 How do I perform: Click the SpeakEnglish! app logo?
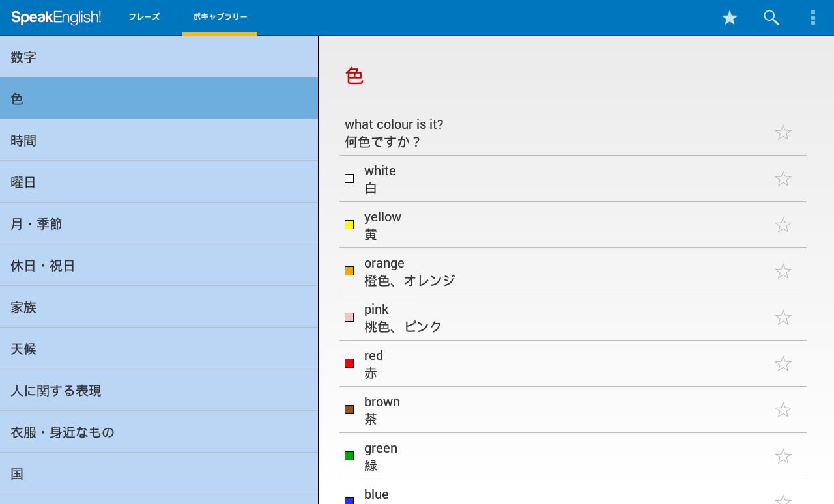56,18
